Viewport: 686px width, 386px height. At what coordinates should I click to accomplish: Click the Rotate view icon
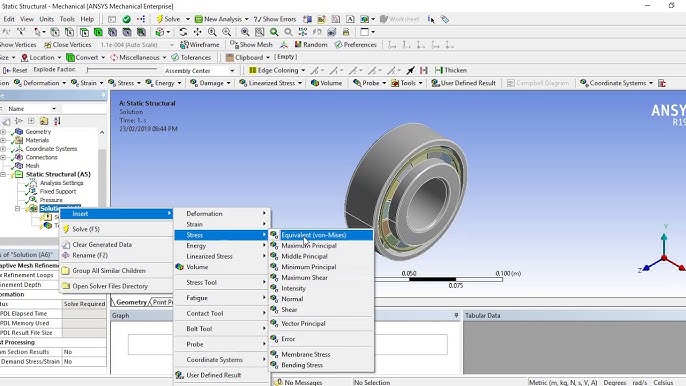[183, 32]
